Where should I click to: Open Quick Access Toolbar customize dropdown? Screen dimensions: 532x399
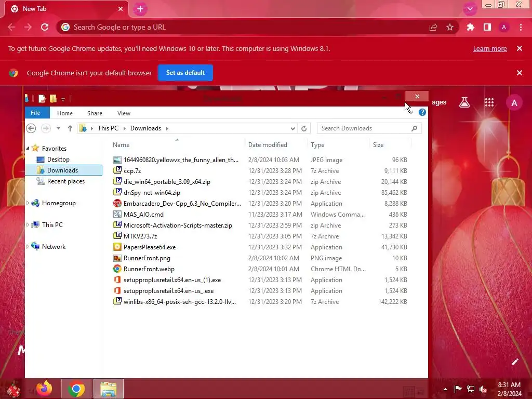pos(63,99)
